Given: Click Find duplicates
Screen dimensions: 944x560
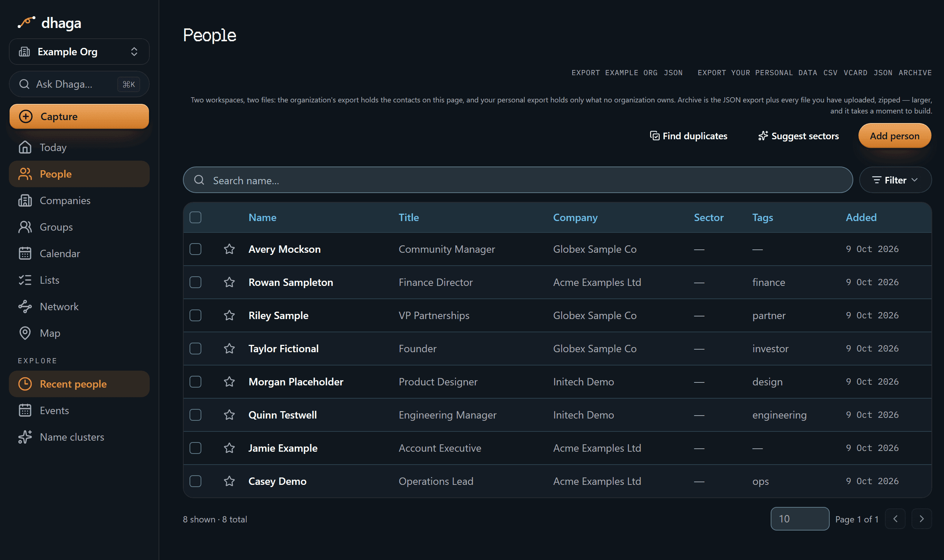Looking at the screenshot, I should click(x=688, y=136).
